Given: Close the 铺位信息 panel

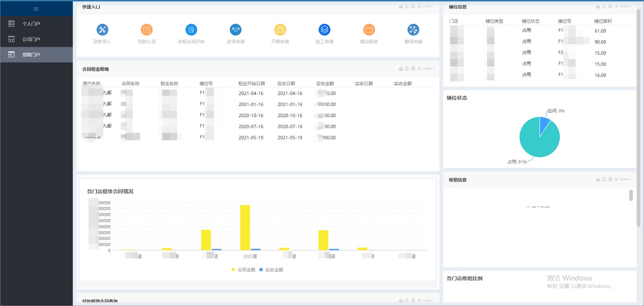Looking at the screenshot, I should click(x=616, y=7).
